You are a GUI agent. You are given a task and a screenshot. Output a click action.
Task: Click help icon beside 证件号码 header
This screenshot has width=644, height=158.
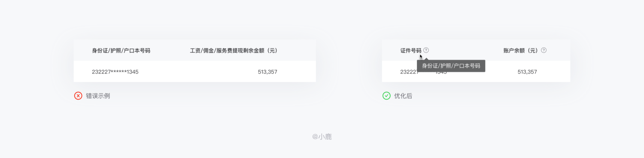[x=426, y=50]
